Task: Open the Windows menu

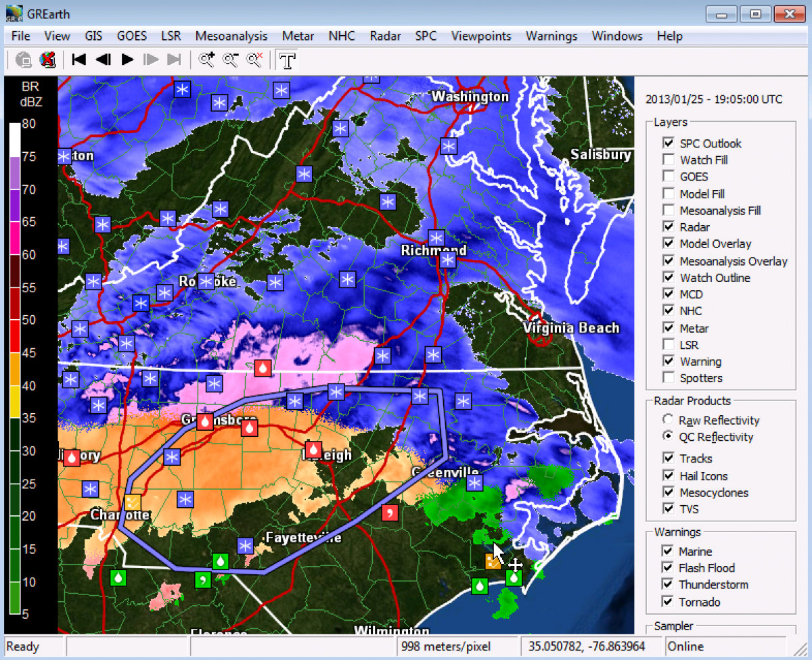Action: pyautogui.click(x=617, y=36)
